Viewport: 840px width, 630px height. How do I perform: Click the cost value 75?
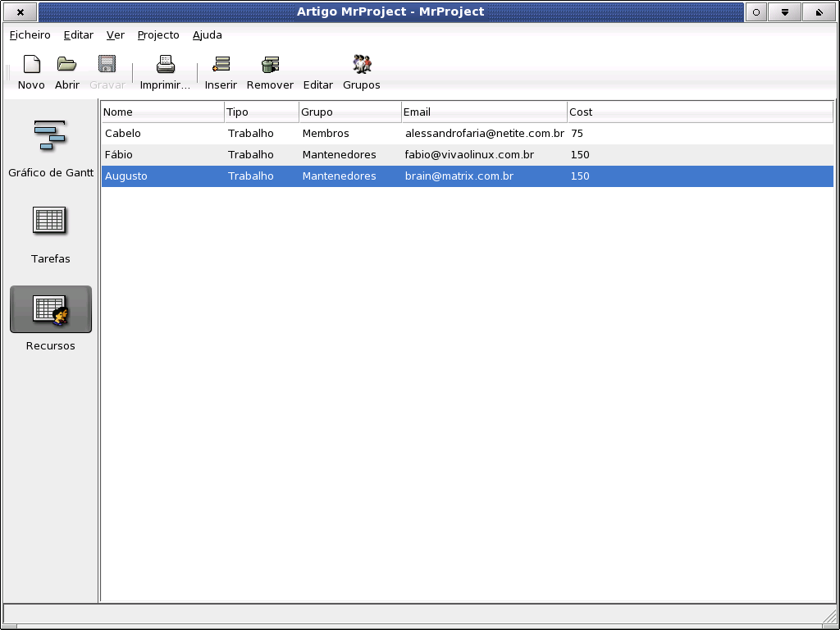tap(577, 134)
